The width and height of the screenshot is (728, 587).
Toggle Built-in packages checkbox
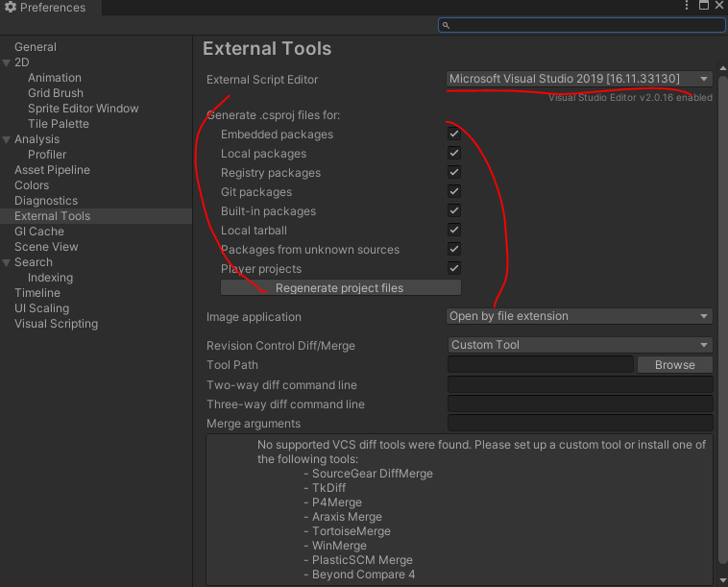click(454, 210)
